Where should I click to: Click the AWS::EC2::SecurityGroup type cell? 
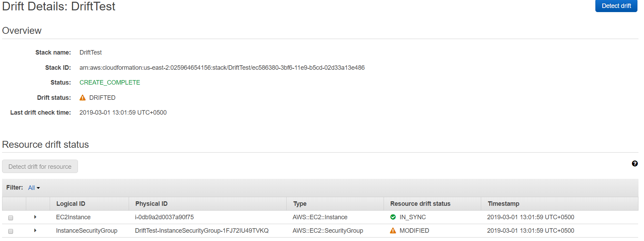coord(328,231)
